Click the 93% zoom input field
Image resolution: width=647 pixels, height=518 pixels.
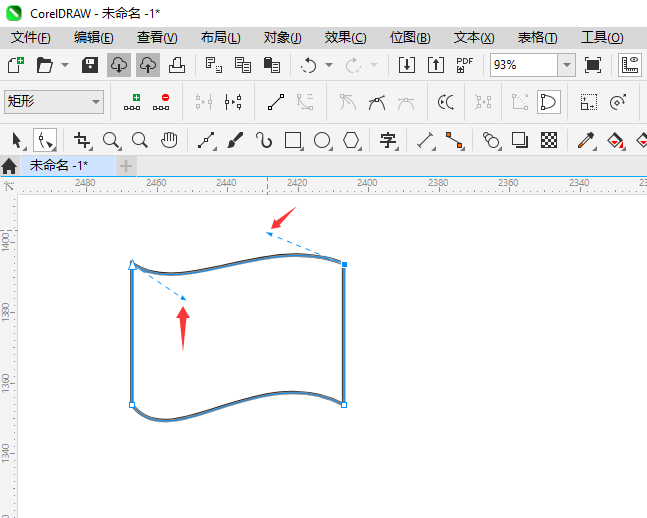(x=524, y=65)
